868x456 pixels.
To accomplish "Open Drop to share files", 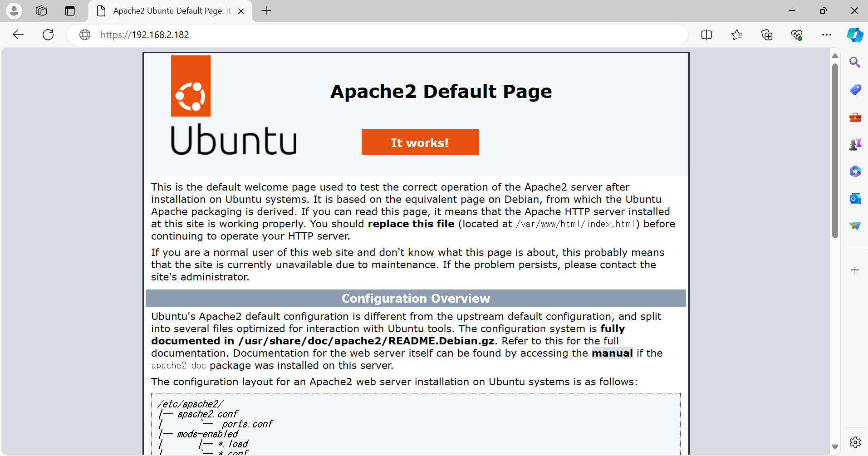I will pos(855,226).
